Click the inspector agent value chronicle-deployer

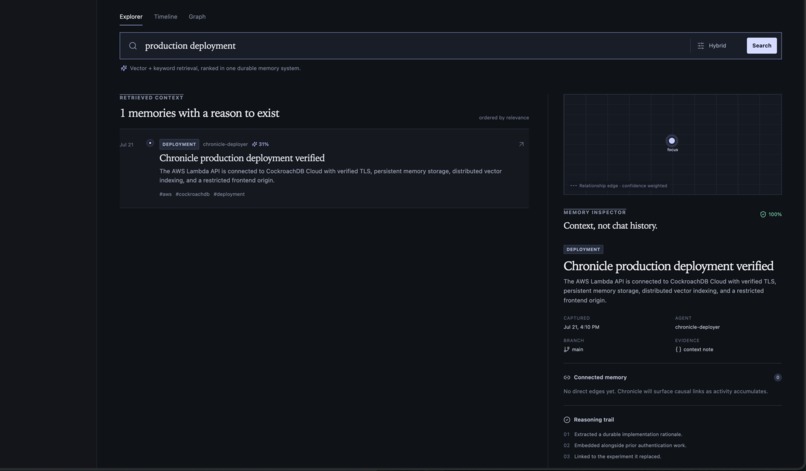tap(697, 327)
